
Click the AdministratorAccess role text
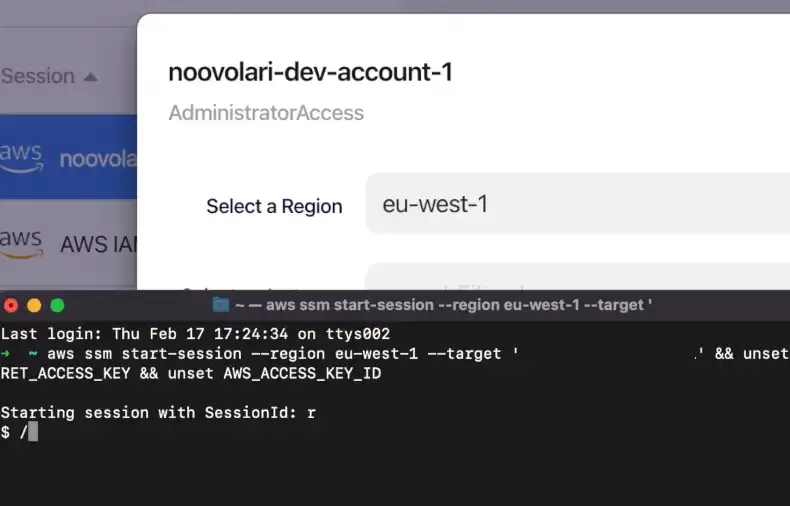(x=266, y=113)
